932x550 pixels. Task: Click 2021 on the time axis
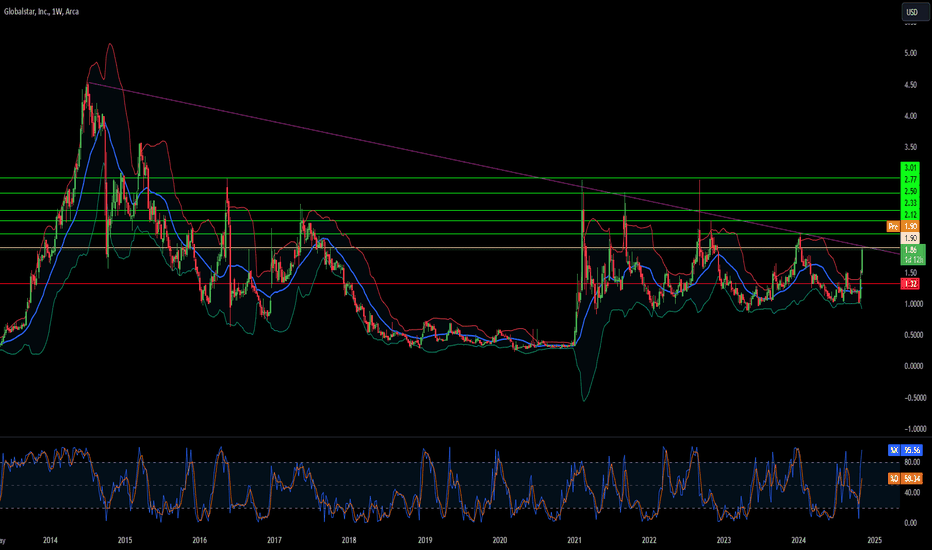pos(574,540)
